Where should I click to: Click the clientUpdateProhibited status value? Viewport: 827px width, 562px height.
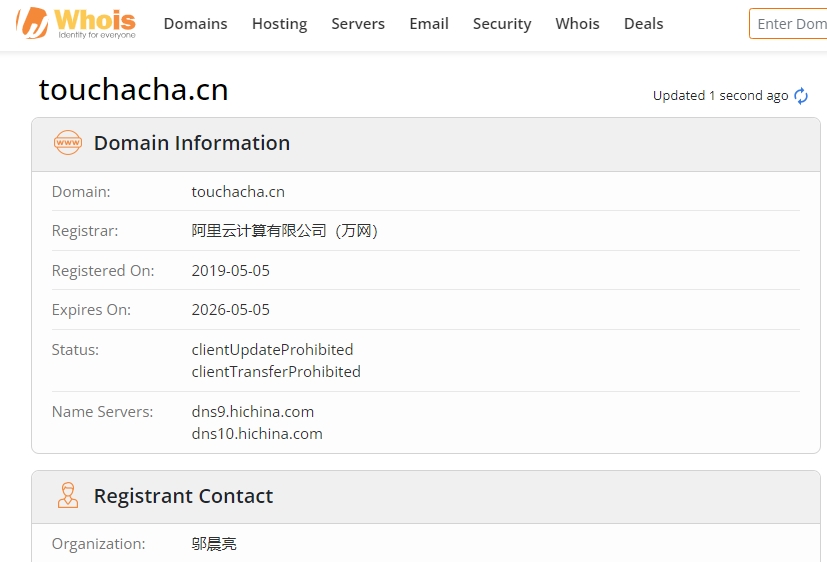click(x=272, y=349)
